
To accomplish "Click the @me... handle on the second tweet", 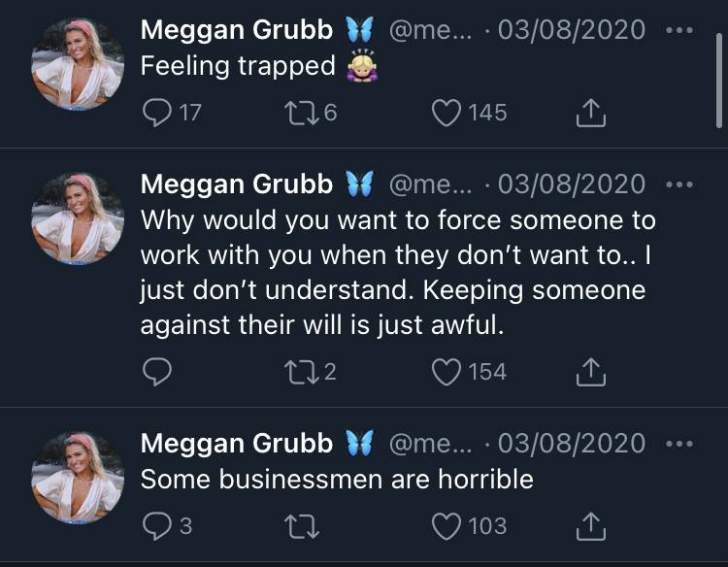I will (x=430, y=184).
